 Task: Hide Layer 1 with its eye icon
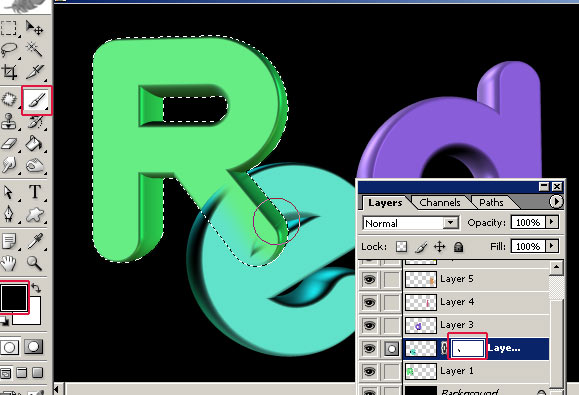(369, 371)
